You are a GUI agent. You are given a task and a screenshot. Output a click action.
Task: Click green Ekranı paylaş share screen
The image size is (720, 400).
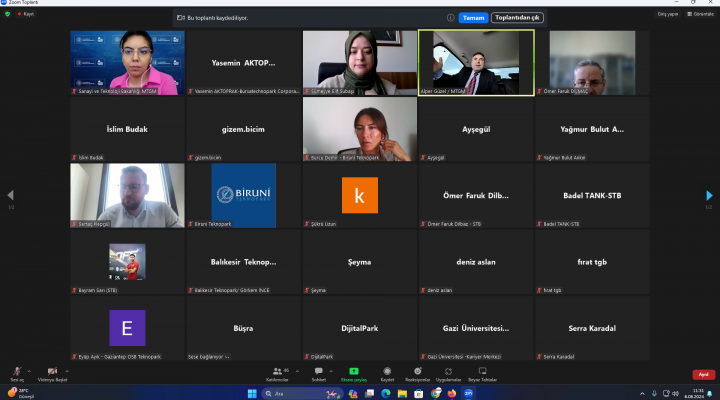[354, 374]
